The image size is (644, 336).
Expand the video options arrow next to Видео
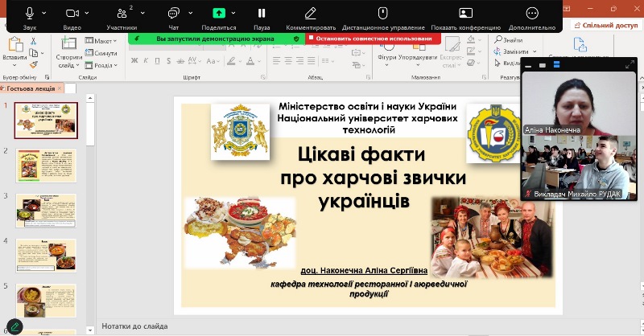(85, 13)
